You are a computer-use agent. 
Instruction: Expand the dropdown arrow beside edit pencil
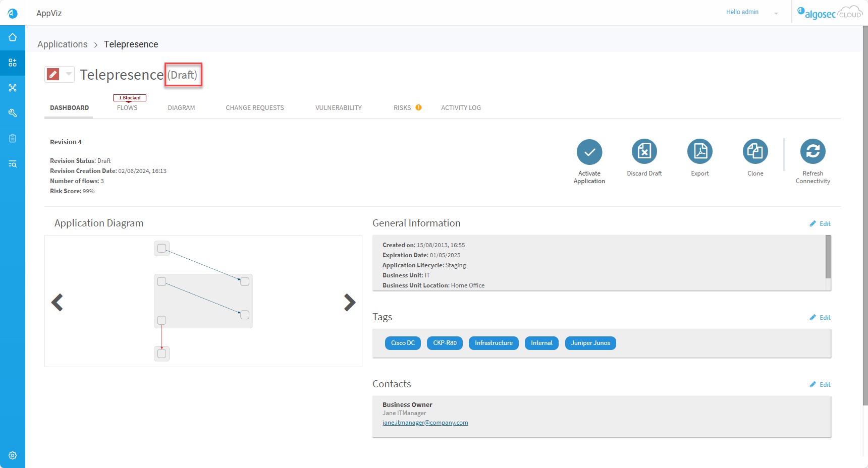coord(69,74)
